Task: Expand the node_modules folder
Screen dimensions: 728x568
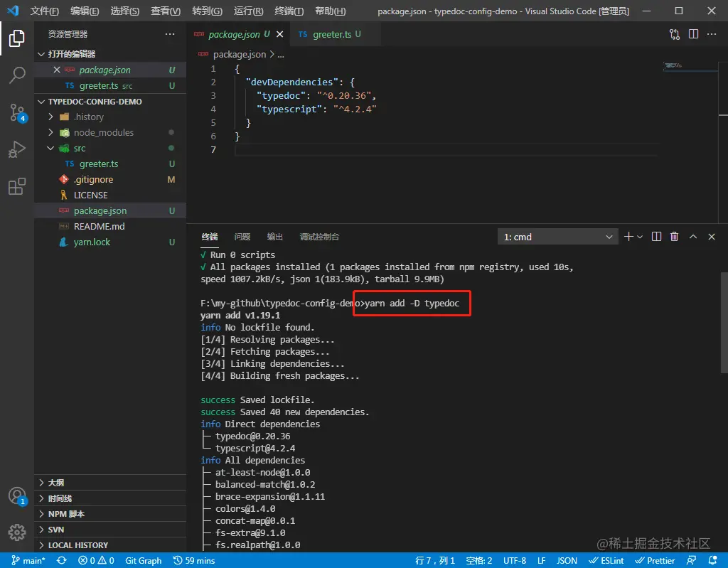Action: click(103, 132)
